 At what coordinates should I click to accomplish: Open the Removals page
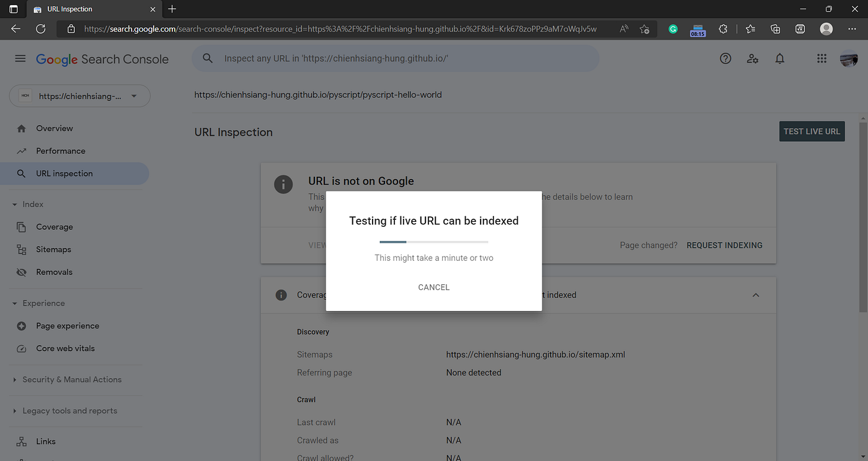pos(55,272)
